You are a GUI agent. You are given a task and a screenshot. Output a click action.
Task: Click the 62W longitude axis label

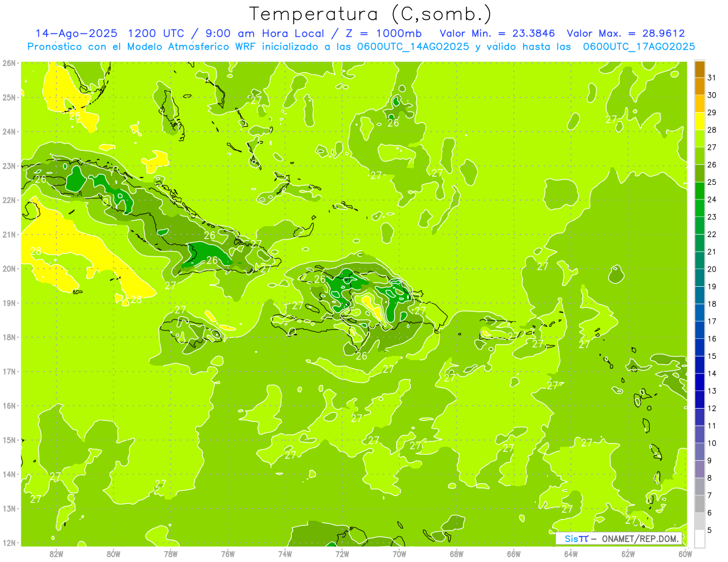click(628, 554)
